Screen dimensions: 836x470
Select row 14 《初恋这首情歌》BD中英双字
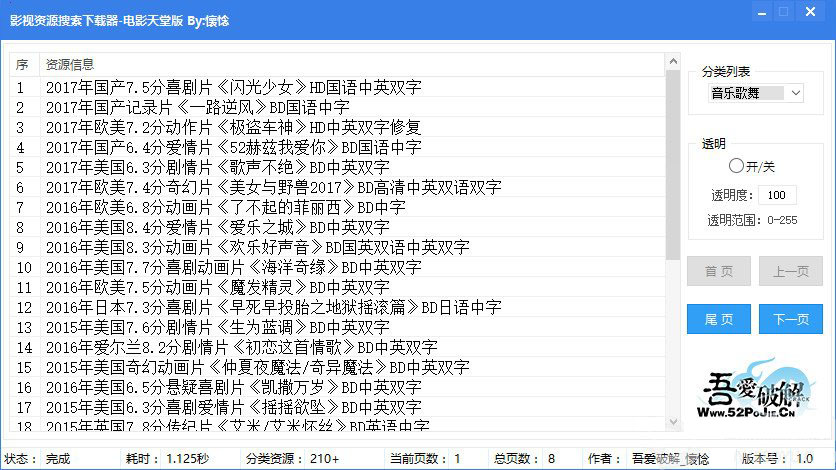coord(337,347)
